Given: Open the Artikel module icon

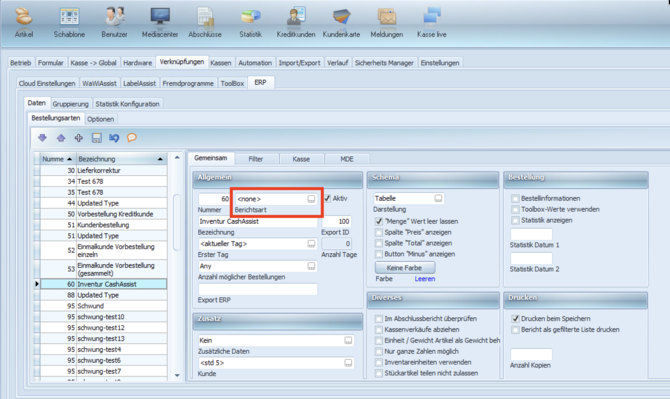Looking at the screenshot, I should click(x=24, y=17).
